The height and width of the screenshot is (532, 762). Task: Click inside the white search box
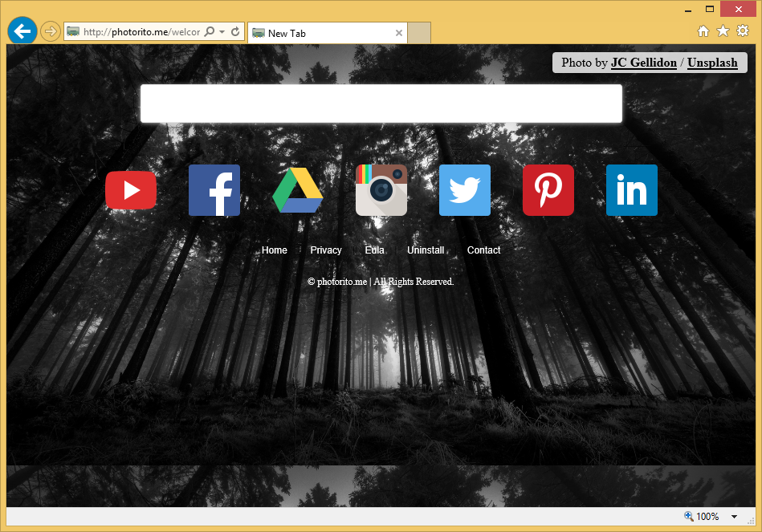tap(381, 104)
